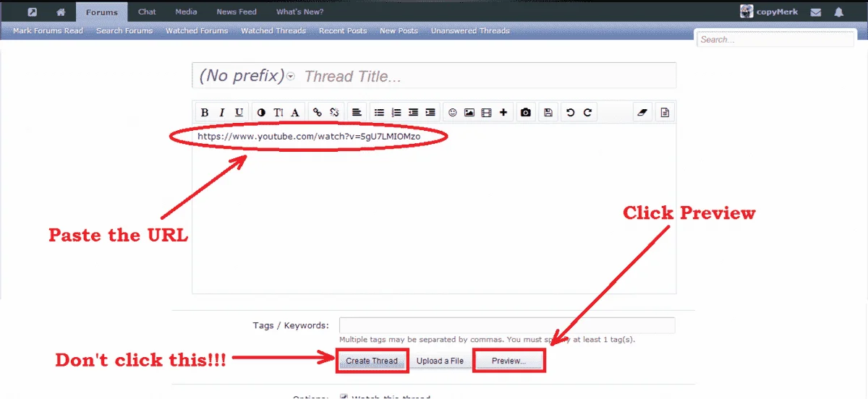Open the News Feed tab
The height and width of the screenshot is (399, 868).
coord(237,12)
